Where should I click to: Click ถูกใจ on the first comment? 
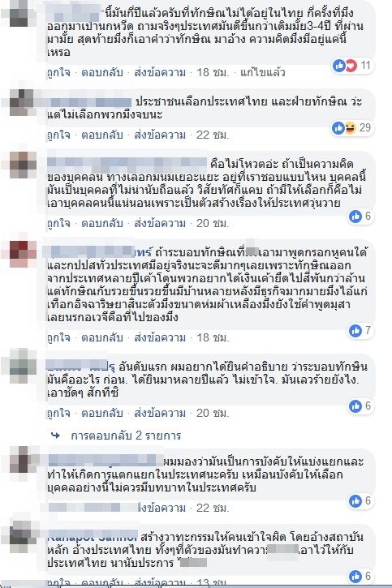pyautogui.click(x=58, y=72)
